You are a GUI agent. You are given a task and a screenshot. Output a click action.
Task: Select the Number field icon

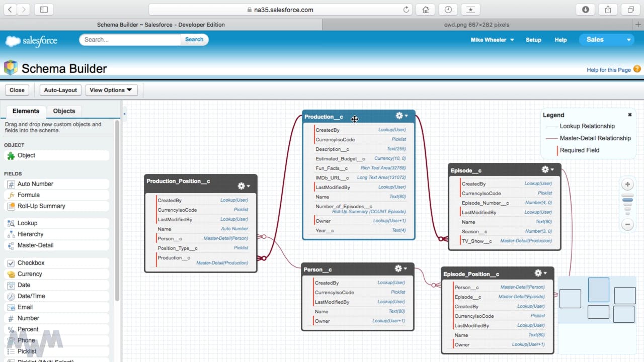11,318
